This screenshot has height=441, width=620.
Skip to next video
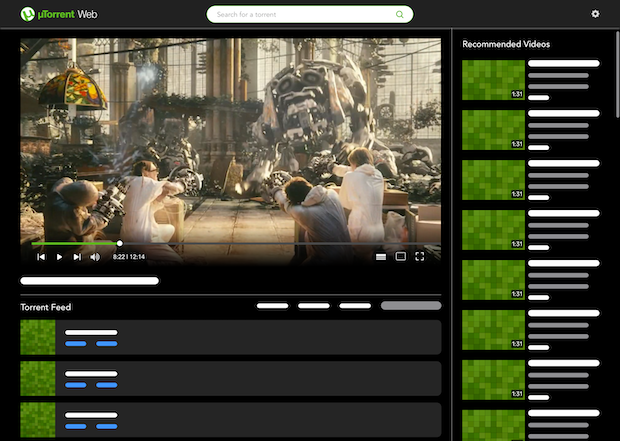[x=77, y=257]
